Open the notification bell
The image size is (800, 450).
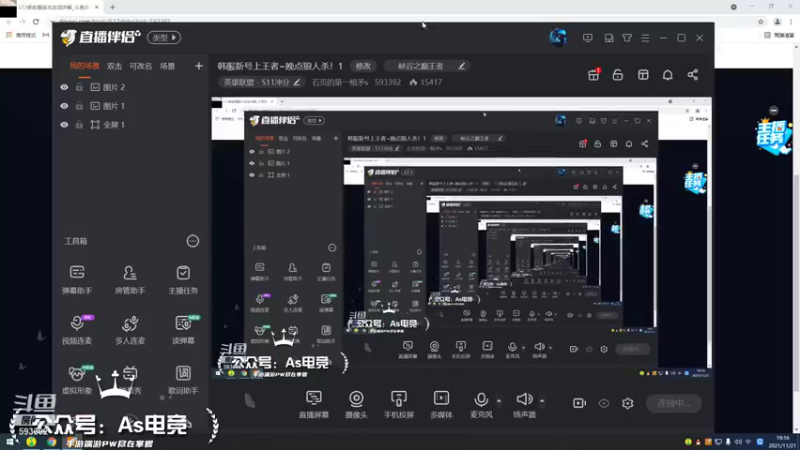(x=667, y=75)
